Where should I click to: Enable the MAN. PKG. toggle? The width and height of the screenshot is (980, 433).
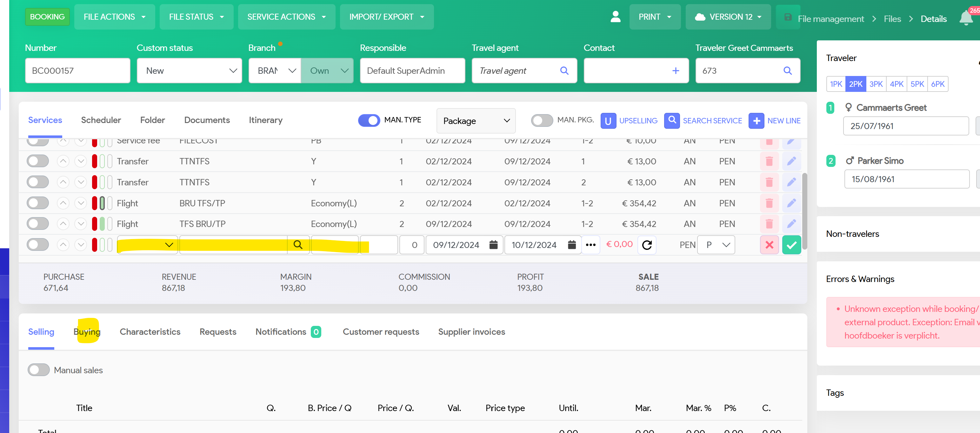542,120
